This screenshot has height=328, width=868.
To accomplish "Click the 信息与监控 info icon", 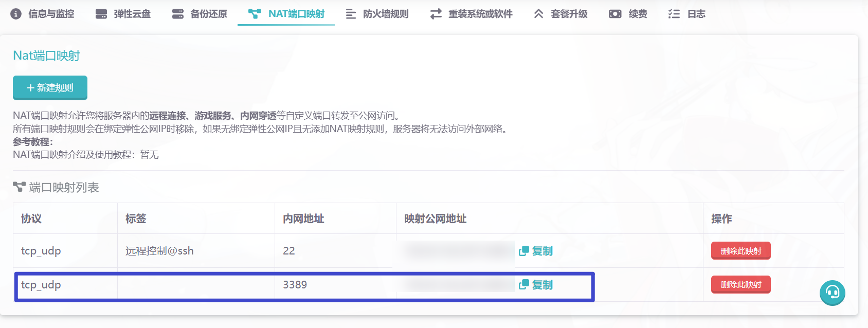I will point(16,14).
